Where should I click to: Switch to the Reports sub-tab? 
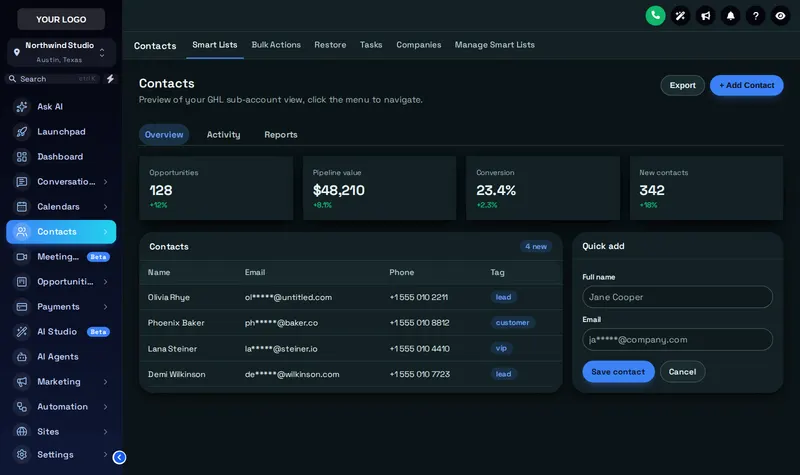[x=281, y=135]
